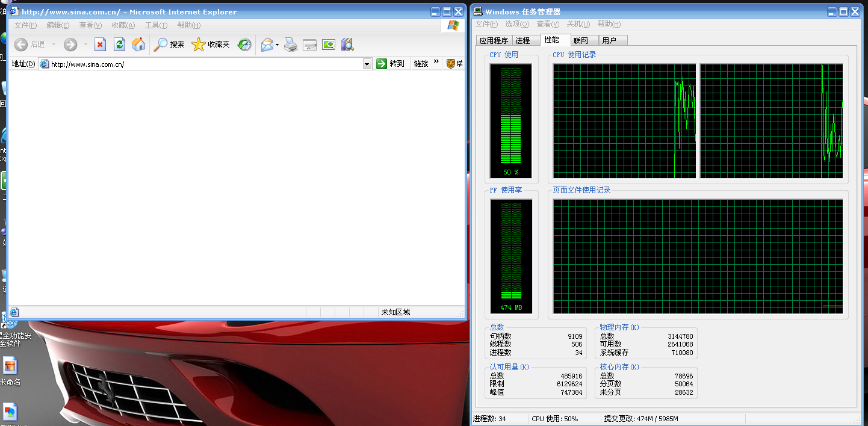Open the Back button history dropdown arrow

coord(54,45)
